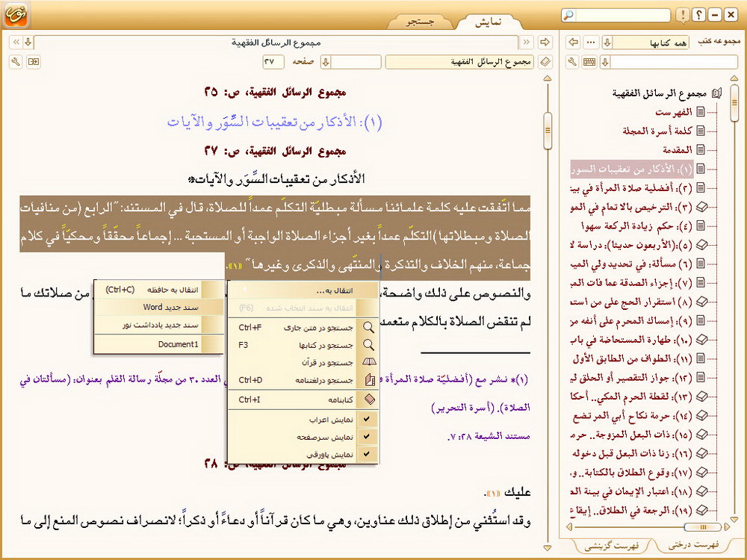Toggle نمایش سرصفحه checkmark
This screenshot has width=747, height=560.
(x=366, y=437)
